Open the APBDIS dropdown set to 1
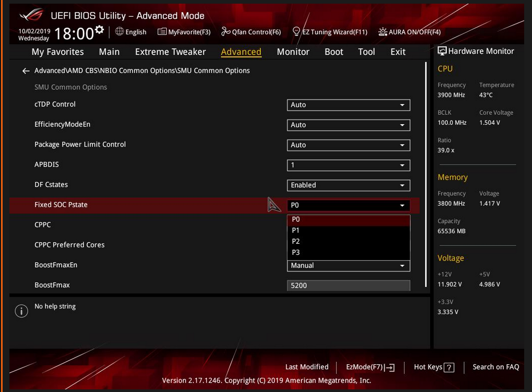532x392 pixels. tap(349, 165)
